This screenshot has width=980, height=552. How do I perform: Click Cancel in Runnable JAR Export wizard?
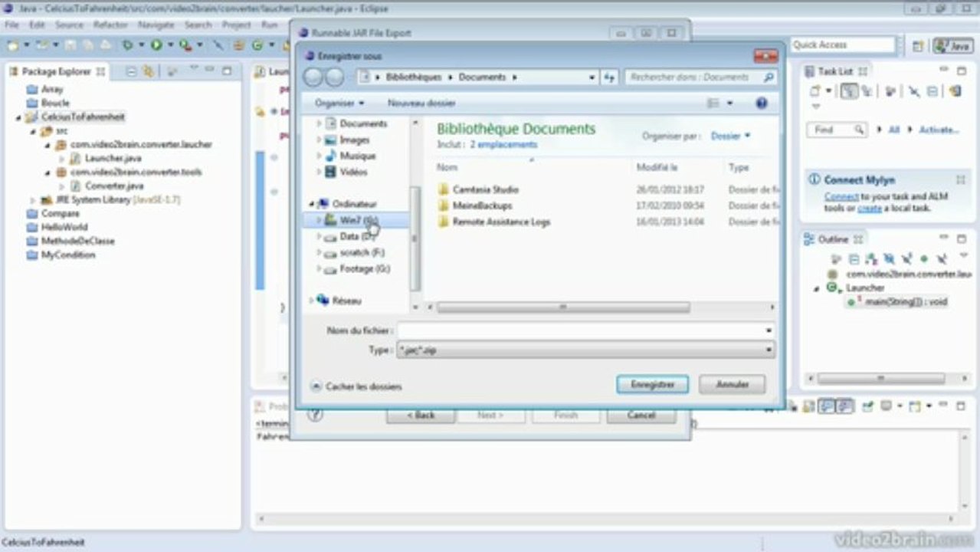641,415
